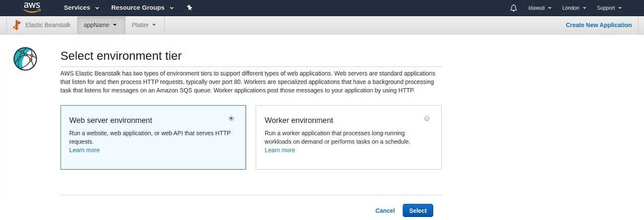This screenshot has width=644, height=220.
Task: Select the Web server environment radio button
Action: point(231,118)
